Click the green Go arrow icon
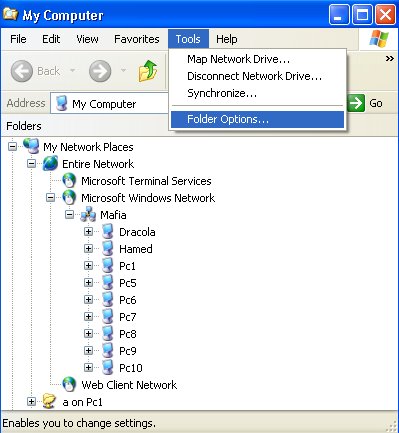This screenshot has width=399, height=433. [356, 103]
